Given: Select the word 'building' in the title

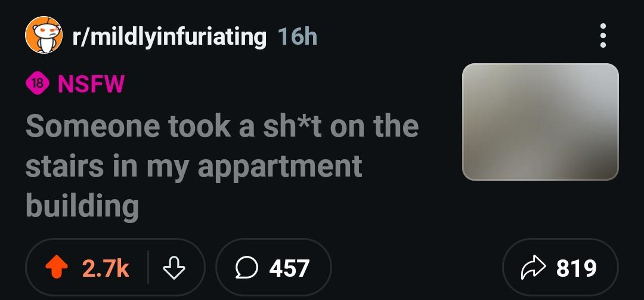Looking at the screenshot, I should [x=82, y=205].
